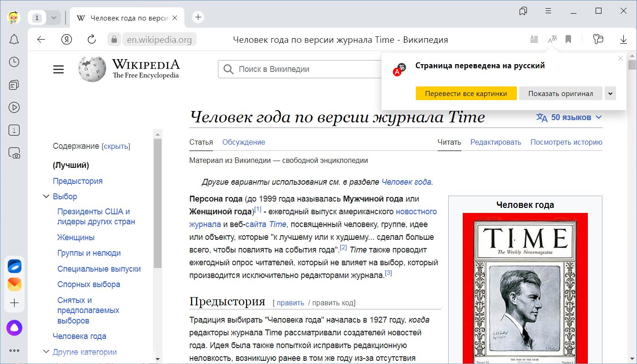The width and height of the screenshot is (637, 364).
Task: Click Показать оригинал button
Action: pos(561,93)
